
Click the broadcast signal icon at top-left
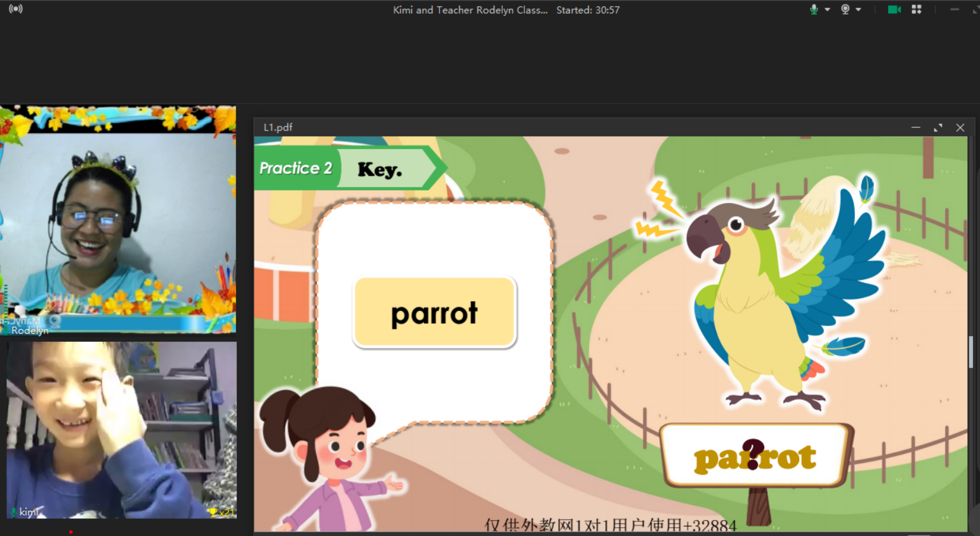click(16, 9)
